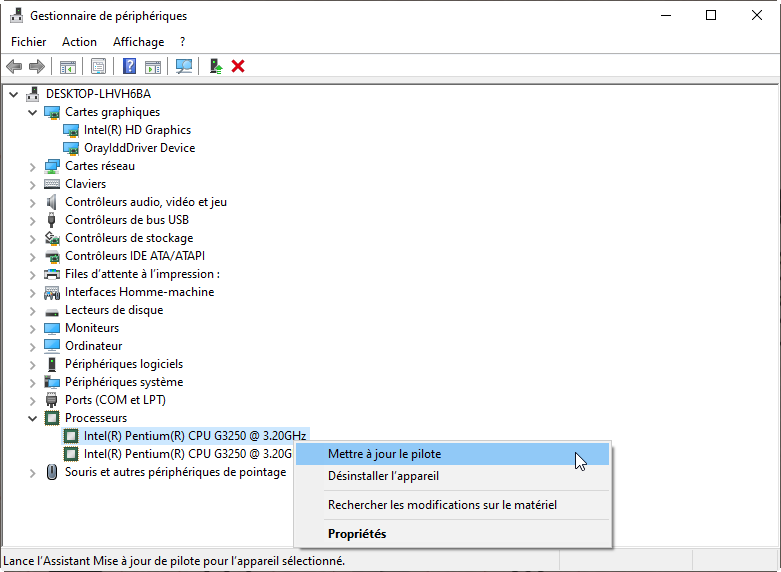The height and width of the screenshot is (572, 781).
Task: Choose Mettre à jour le pilote
Action: pyautogui.click(x=452, y=454)
